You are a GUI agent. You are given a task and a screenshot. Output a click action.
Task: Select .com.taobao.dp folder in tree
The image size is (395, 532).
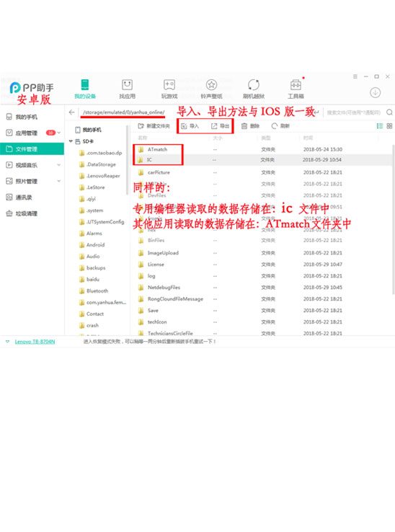pos(100,153)
